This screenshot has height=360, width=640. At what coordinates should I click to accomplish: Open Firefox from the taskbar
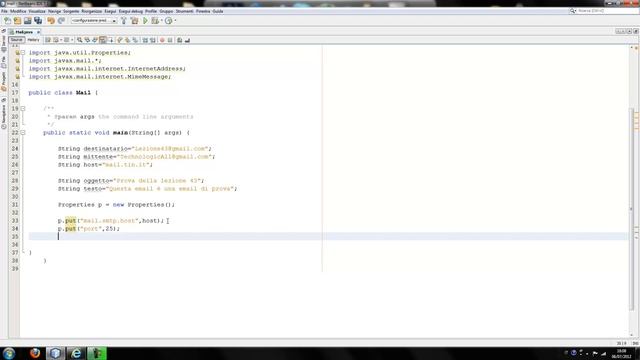coord(35,353)
